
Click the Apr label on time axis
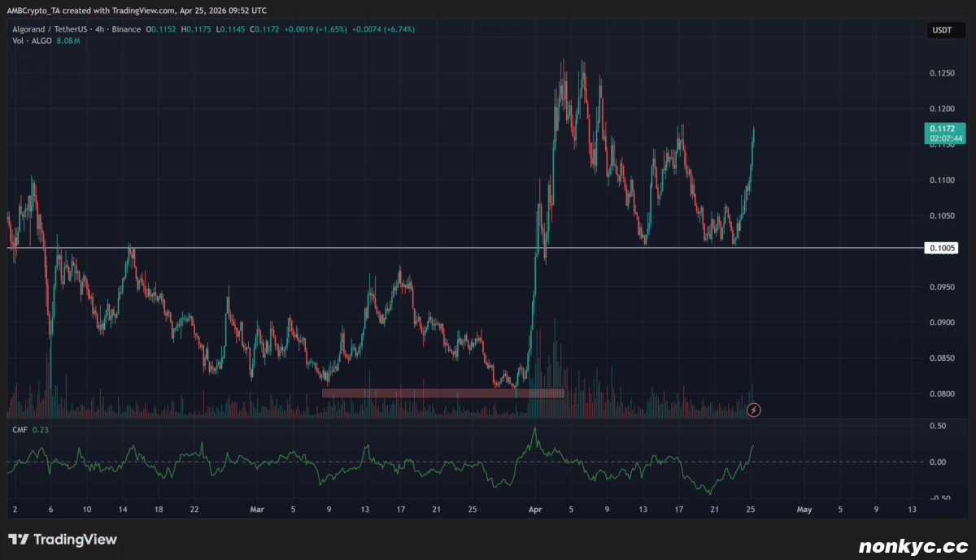click(534, 510)
